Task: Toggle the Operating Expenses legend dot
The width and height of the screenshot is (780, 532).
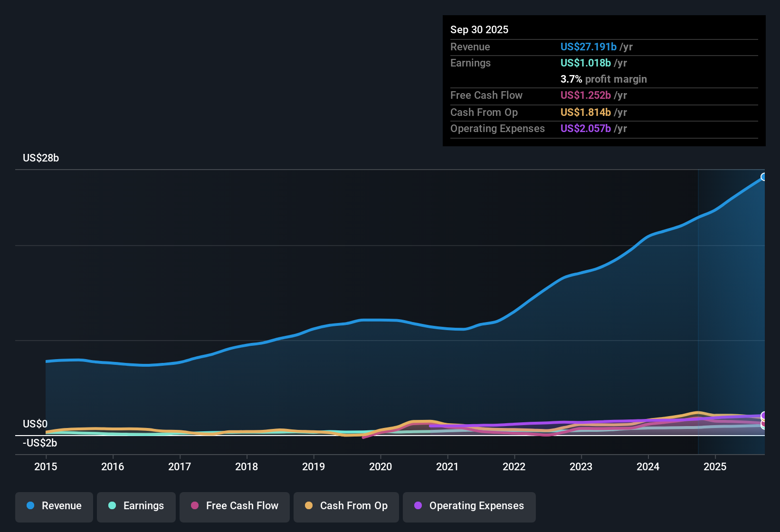Action: pos(418,506)
